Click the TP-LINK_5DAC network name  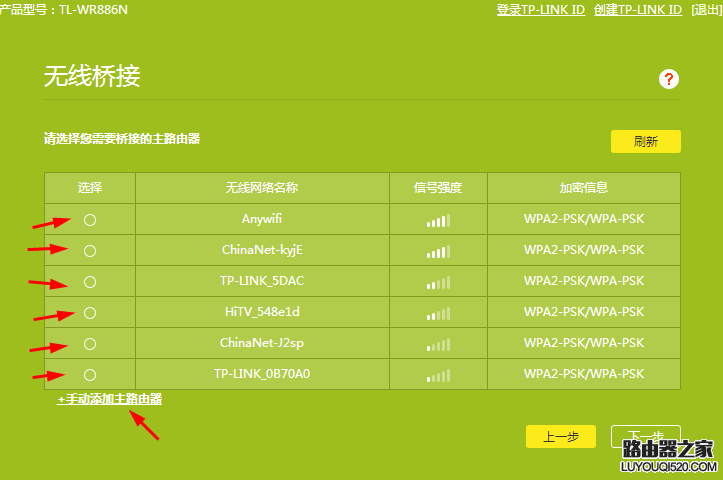pos(262,281)
